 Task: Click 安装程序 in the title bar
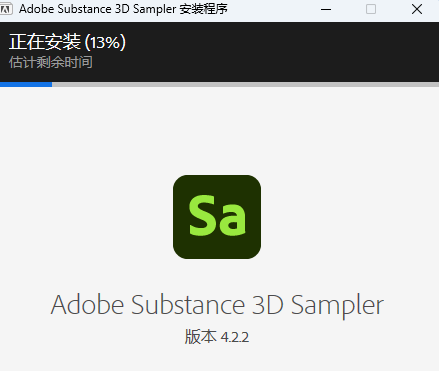point(204,9)
